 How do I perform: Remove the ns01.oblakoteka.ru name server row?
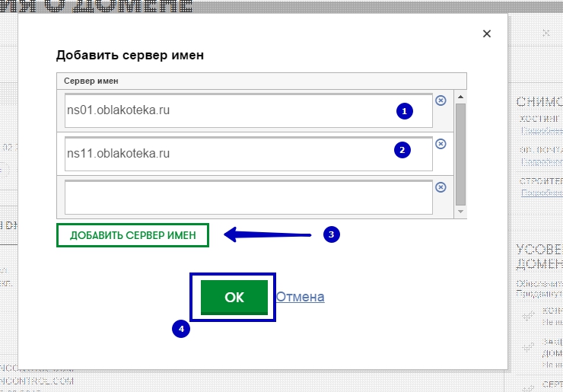(441, 100)
